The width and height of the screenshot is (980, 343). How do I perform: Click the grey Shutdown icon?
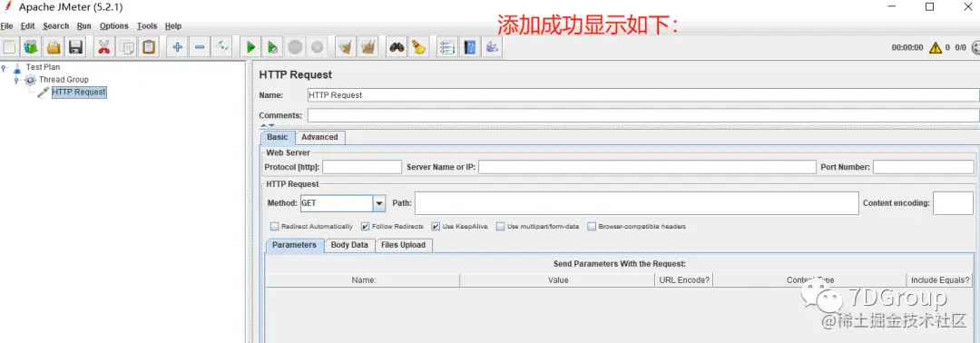tap(317, 47)
